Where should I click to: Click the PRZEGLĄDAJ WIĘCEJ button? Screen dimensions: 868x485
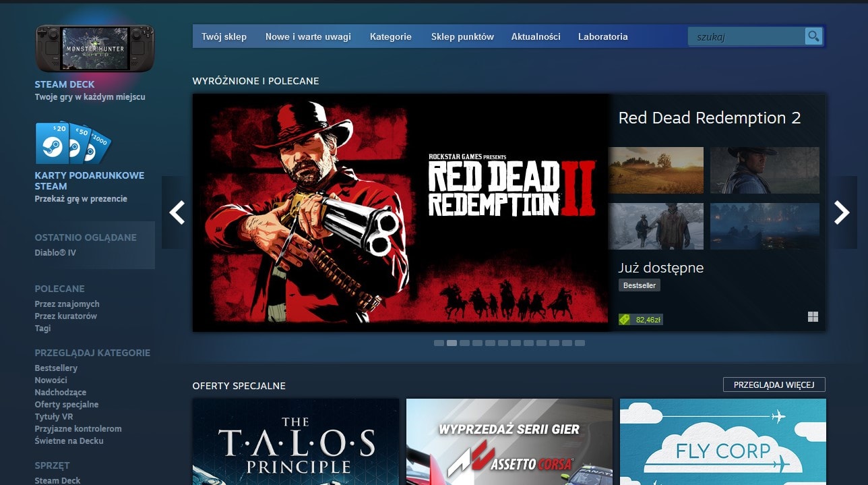[775, 384]
